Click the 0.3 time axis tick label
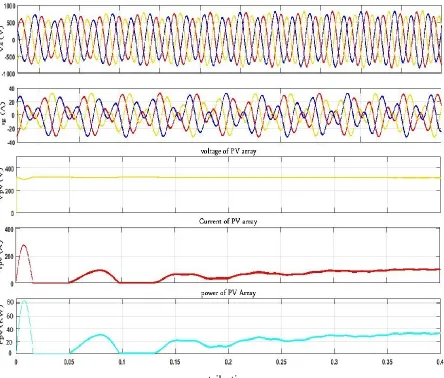The image size is (444, 378). 334,362
